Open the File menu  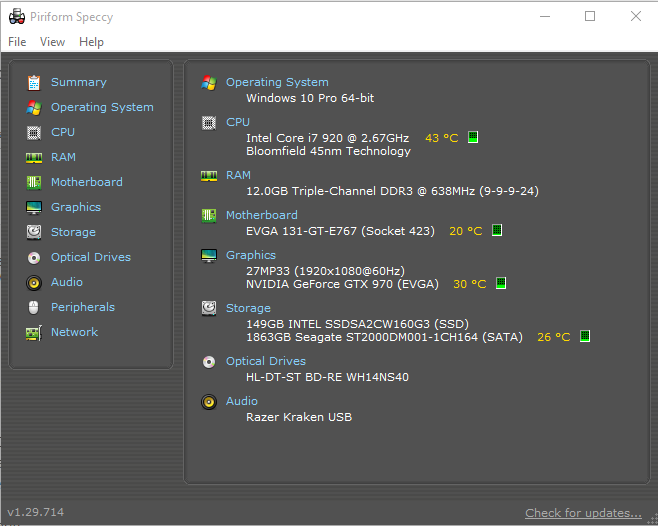[x=17, y=42]
